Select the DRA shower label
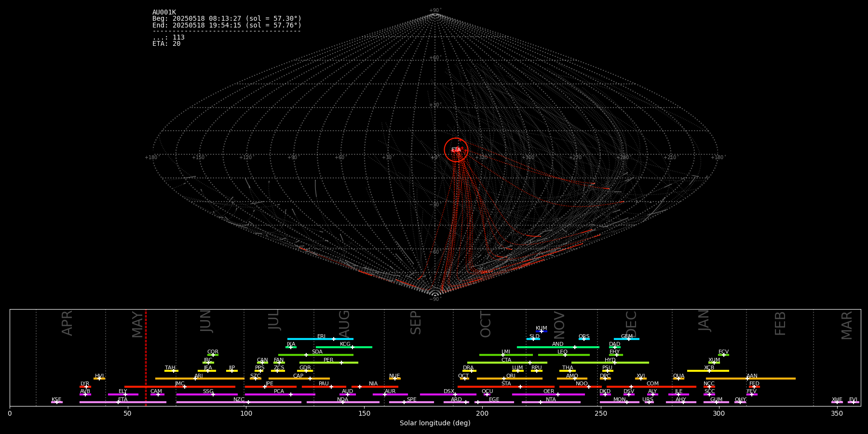This screenshot has height=434, width=868. pos(468,367)
